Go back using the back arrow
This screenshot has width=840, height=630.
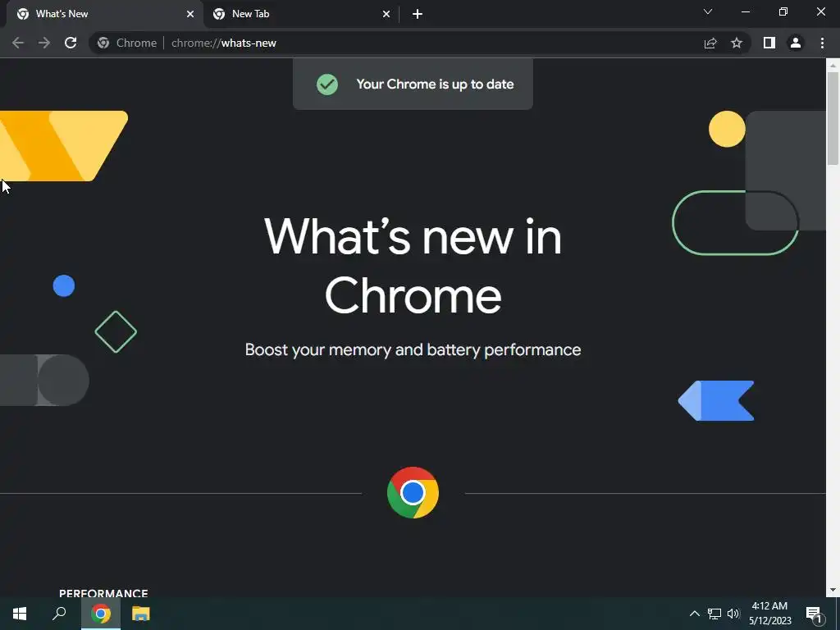click(x=18, y=43)
